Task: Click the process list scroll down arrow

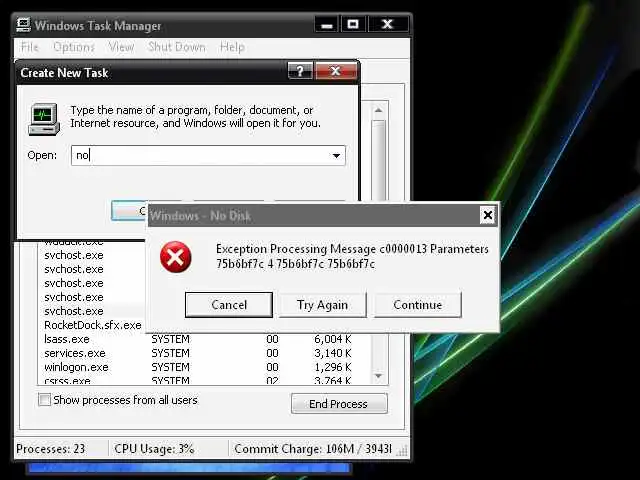Action: [x=379, y=376]
